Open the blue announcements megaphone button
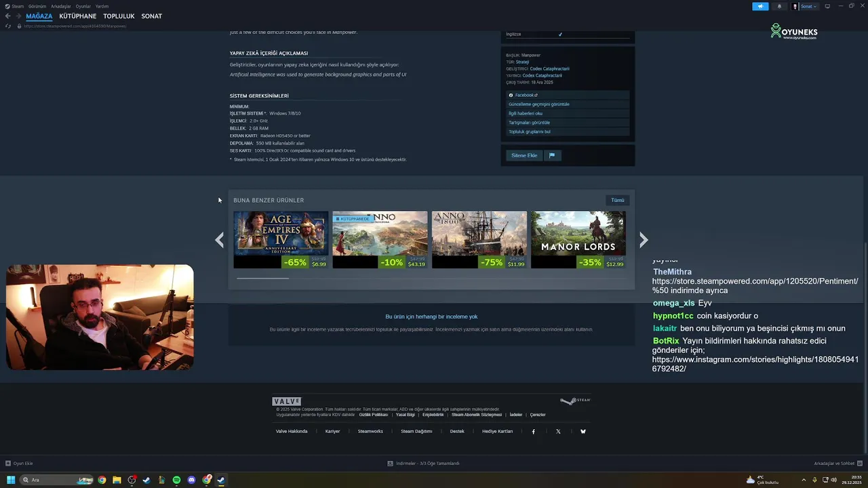The height and width of the screenshot is (488, 868). [760, 6]
